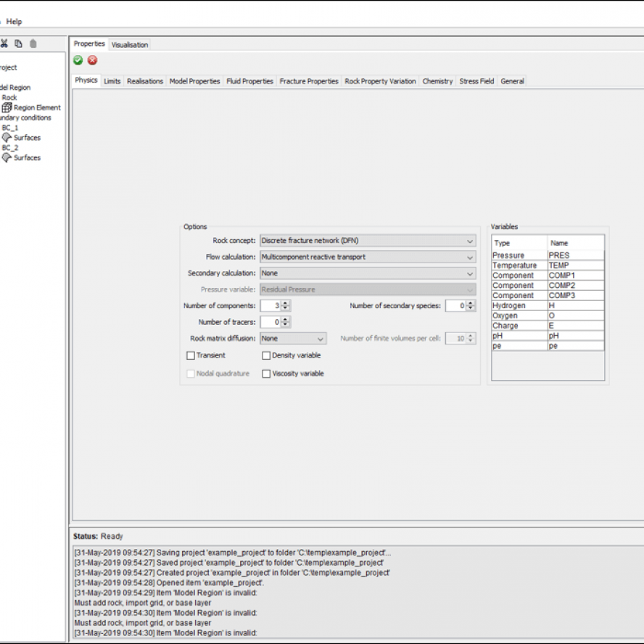
Task: Click the cut (scissors) toolbar icon
Action: point(4,44)
